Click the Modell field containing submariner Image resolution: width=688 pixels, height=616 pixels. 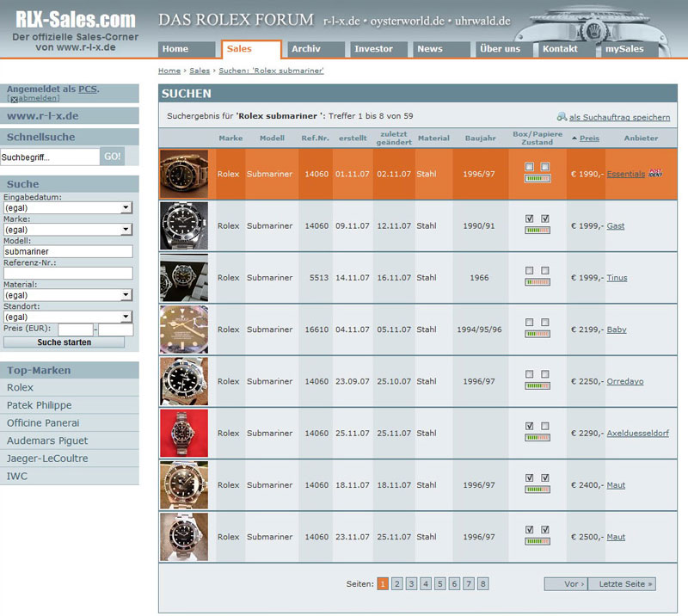(68, 251)
